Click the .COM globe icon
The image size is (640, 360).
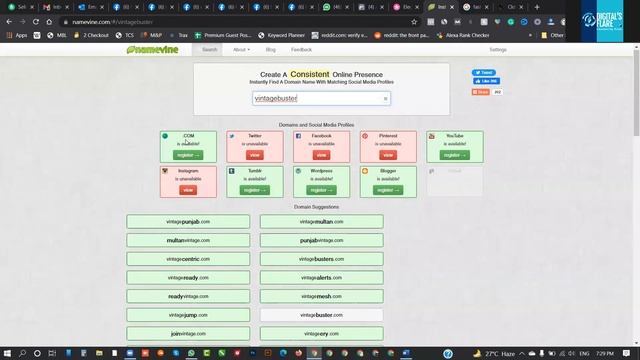click(165, 136)
